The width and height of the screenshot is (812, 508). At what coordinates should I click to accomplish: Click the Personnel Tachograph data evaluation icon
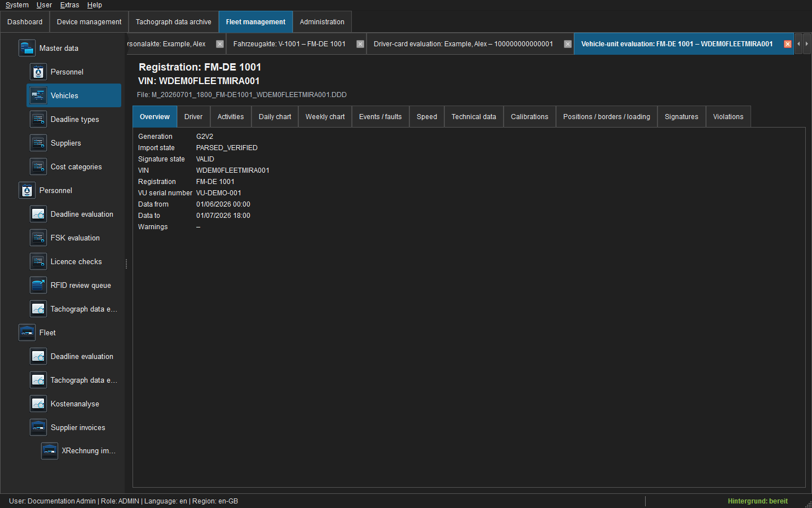click(x=38, y=309)
